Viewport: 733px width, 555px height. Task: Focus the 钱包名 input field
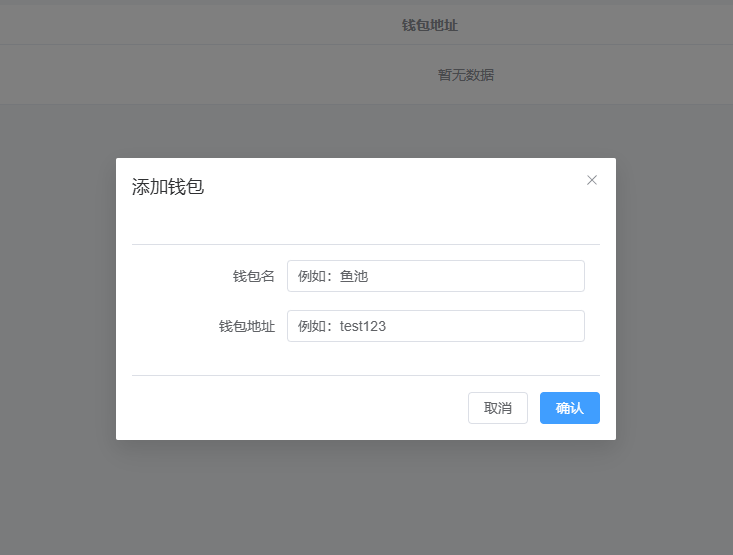[x=435, y=276]
